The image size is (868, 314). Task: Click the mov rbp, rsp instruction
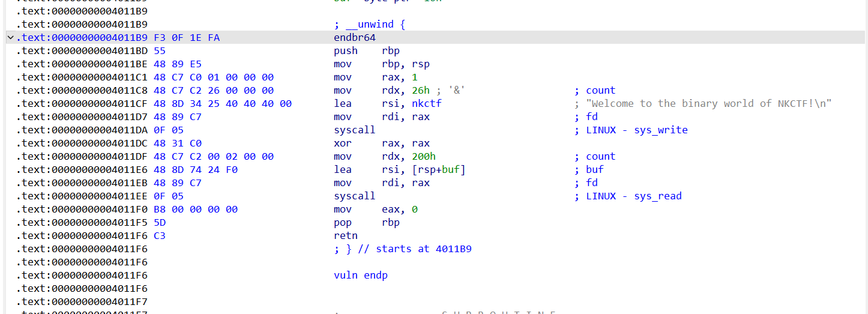(381, 64)
